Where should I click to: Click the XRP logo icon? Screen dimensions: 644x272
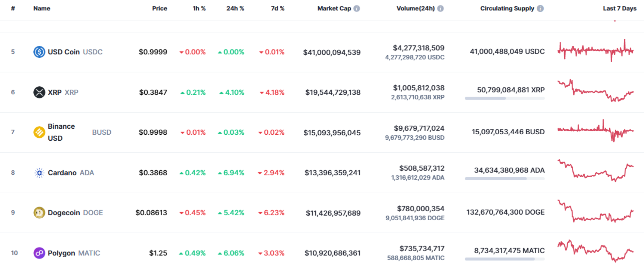(39, 92)
